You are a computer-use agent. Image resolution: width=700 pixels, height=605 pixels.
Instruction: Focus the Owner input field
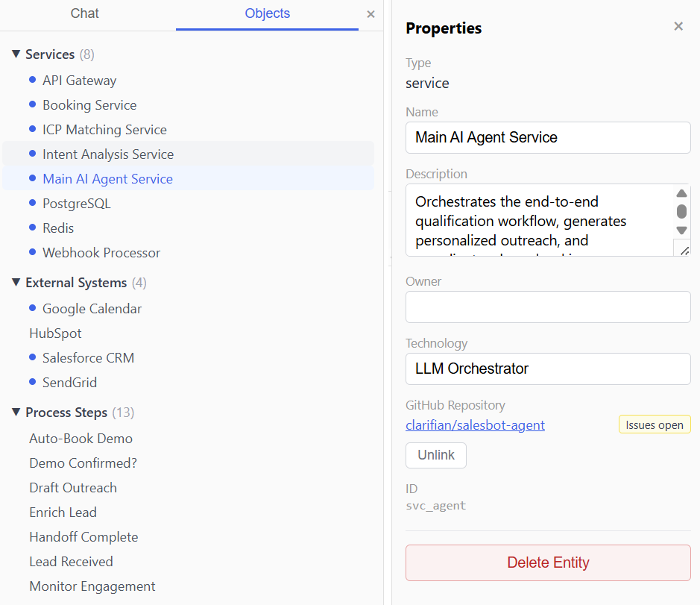[548, 307]
